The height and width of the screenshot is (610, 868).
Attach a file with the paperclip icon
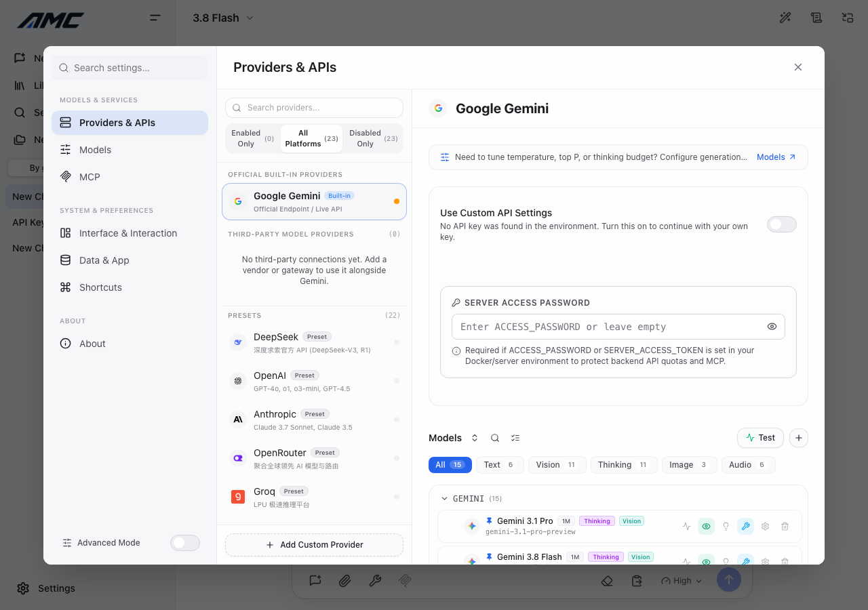[345, 580]
